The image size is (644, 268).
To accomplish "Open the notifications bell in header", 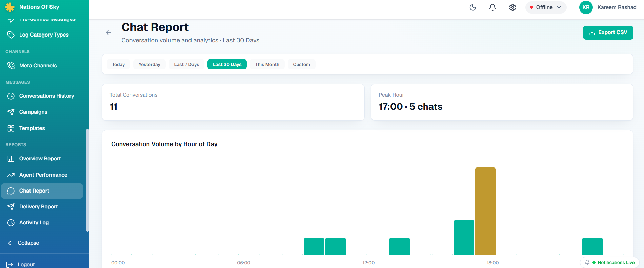I will point(492,7).
